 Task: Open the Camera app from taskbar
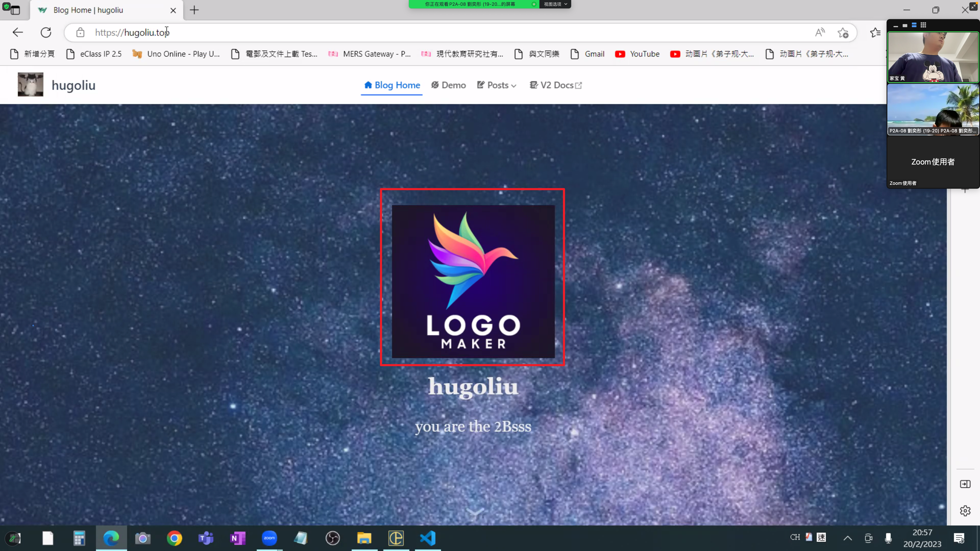coord(143,538)
